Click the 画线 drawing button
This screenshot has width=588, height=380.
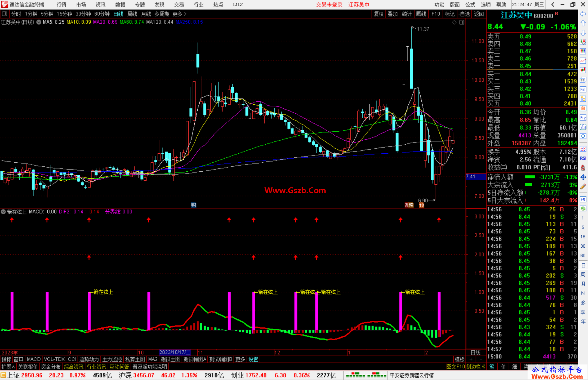pyautogui.click(x=421, y=14)
